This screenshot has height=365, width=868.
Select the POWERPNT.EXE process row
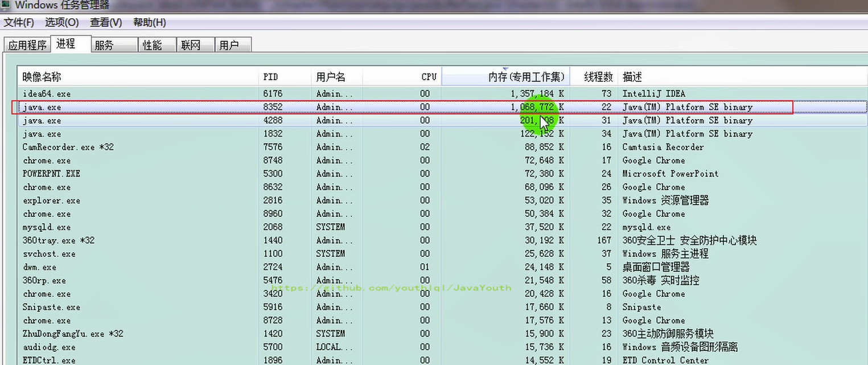point(442,174)
